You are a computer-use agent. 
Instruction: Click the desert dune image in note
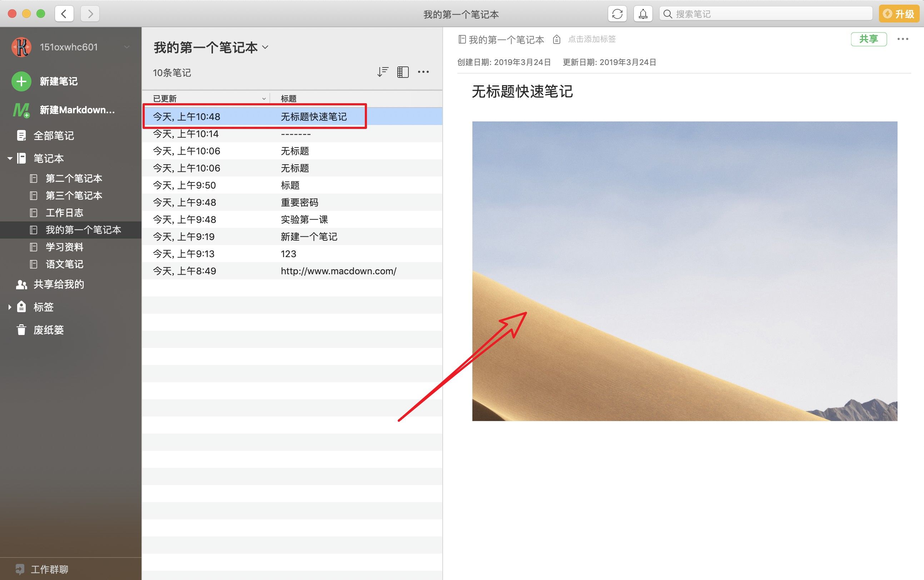click(685, 271)
